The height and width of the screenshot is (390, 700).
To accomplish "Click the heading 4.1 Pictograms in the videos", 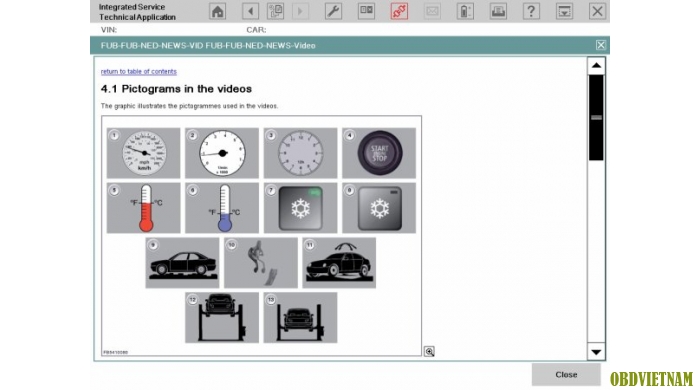I will click(176, 89).
